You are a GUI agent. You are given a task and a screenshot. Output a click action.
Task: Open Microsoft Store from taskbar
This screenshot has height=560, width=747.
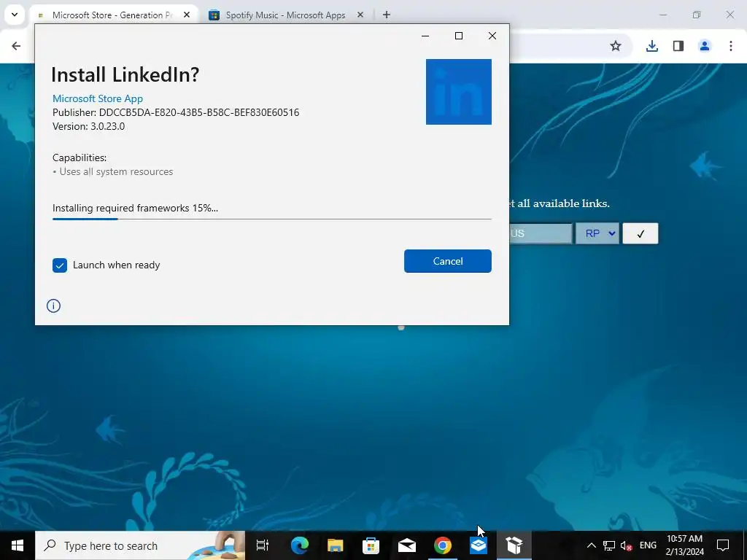371,545
